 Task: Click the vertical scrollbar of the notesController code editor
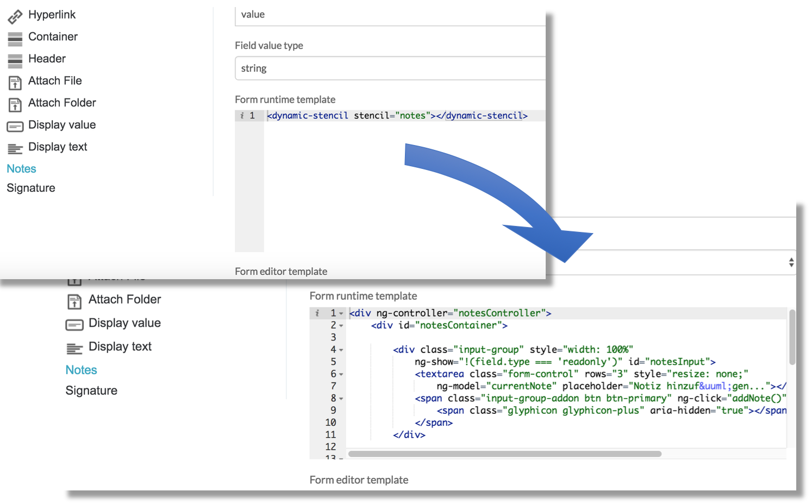[792, 337]
